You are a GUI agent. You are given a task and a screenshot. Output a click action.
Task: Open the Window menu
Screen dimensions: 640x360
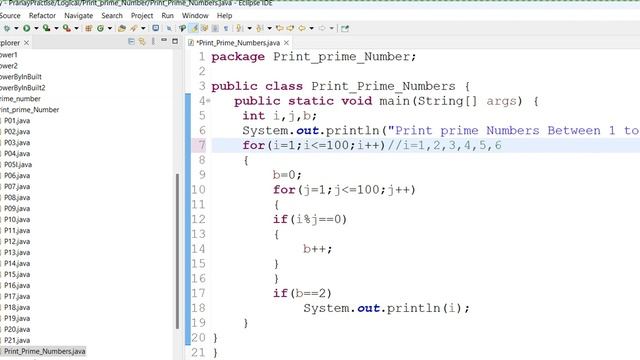[195, 16]
